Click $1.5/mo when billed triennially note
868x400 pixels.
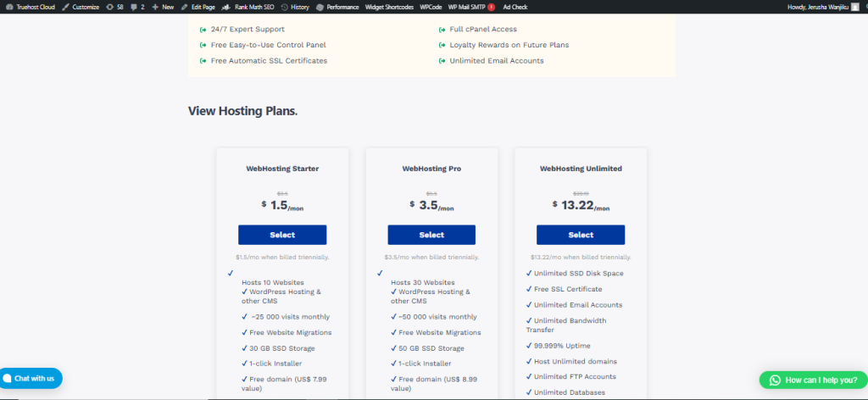282,258
